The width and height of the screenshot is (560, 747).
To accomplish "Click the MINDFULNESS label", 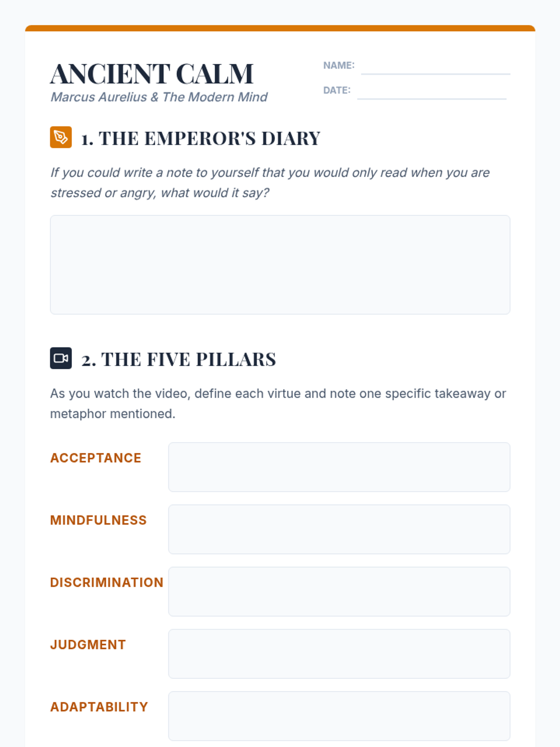I will pyautogui.click(x=98, y=520).
